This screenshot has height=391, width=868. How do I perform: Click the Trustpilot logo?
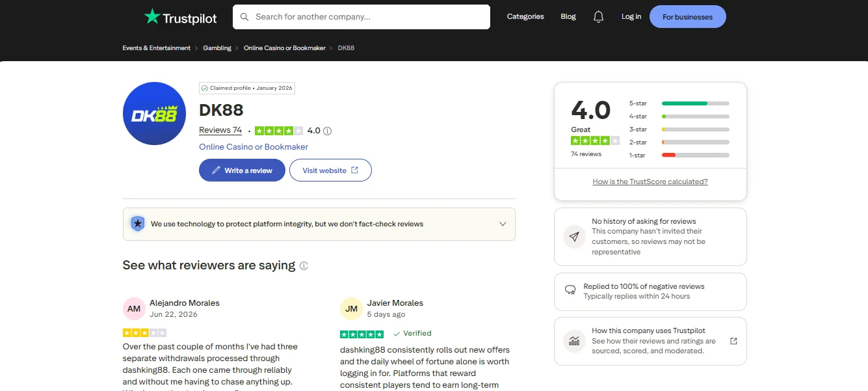pyautogui.click(x=180, y=17)
